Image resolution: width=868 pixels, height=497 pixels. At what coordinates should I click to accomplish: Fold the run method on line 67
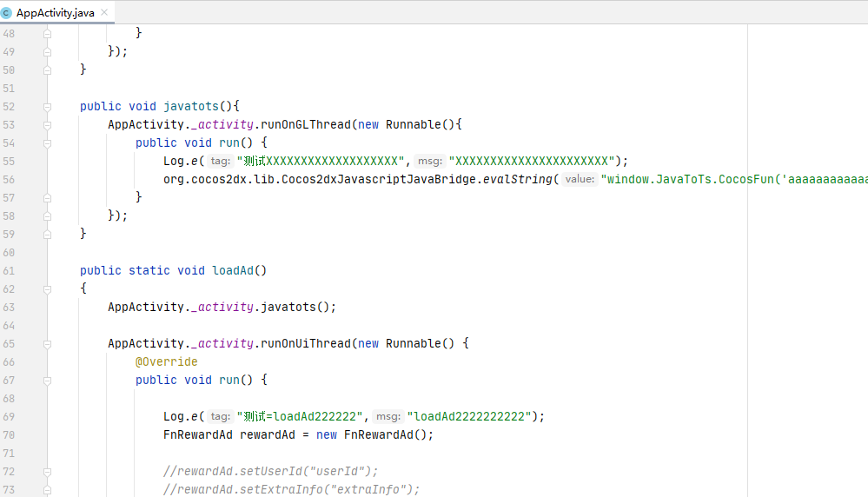(x=48, y=380)
